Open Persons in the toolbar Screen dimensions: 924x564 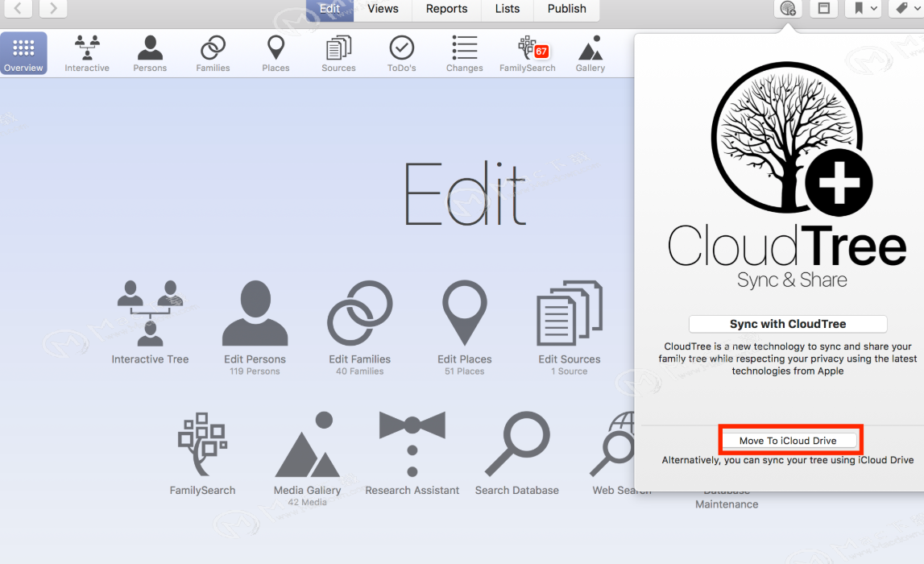point(150,53)
